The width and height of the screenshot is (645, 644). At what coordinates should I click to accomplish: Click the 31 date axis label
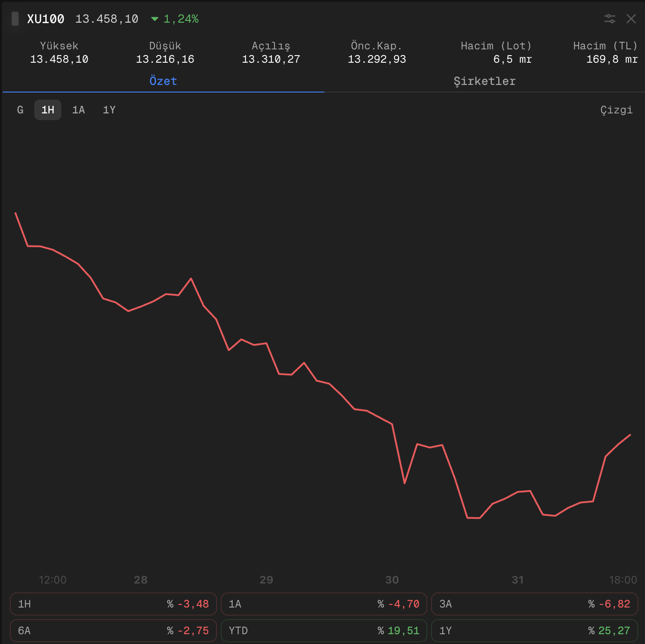click(517, 580)
